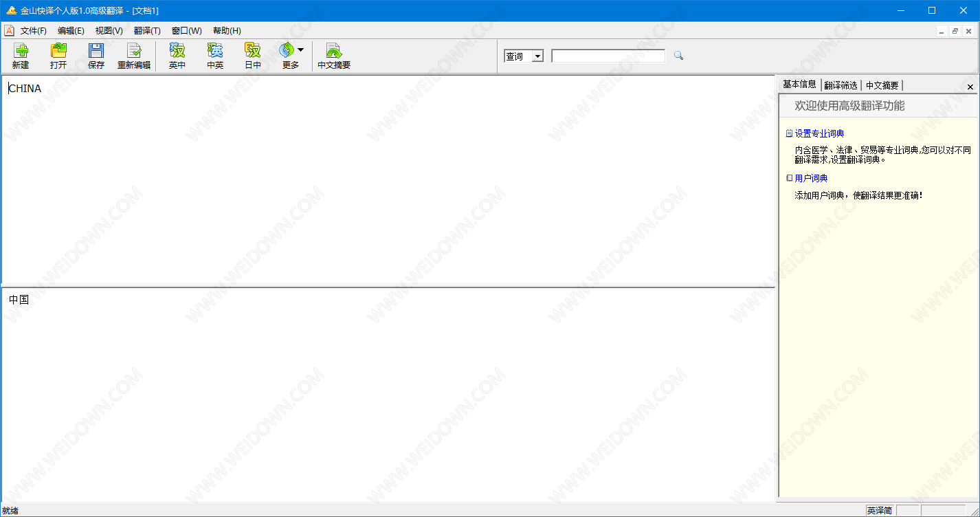
Task: Click the document icon in menu bar
Action: click(x=10, y=30)
